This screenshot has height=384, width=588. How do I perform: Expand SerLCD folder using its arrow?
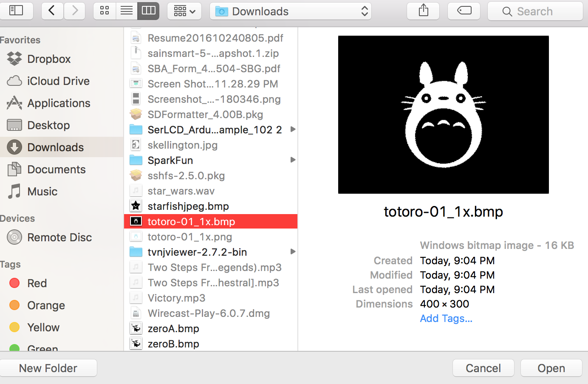click(293, 130)
